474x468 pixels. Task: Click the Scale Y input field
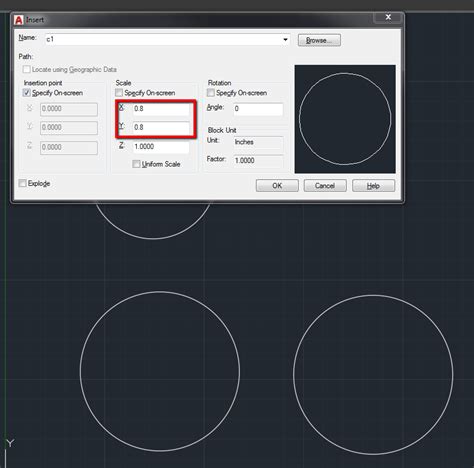coord(161,128)
